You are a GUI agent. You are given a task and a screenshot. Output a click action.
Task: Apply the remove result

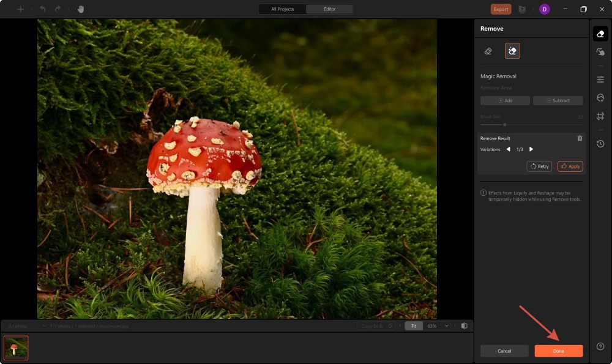pyautogui.click(x=569, y=166)
